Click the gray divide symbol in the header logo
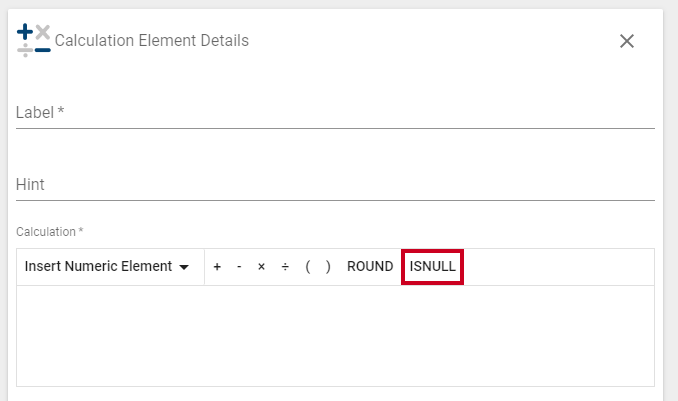The width and height of the screenshot is (678, 401). tap(25, 50)
